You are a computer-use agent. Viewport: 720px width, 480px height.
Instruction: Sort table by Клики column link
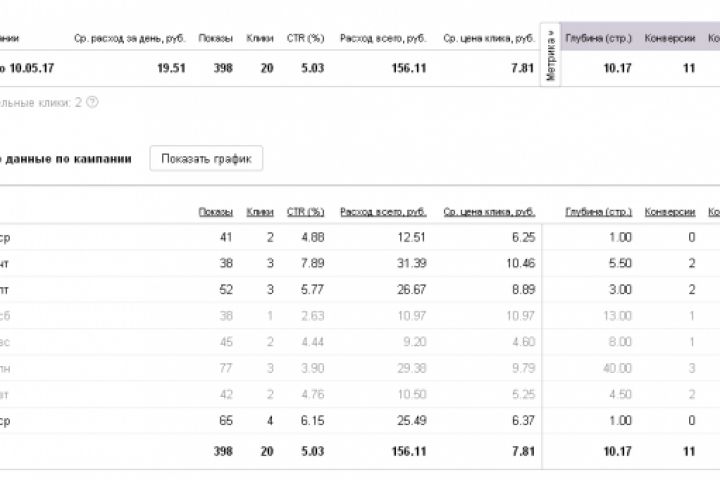[260, 212]
